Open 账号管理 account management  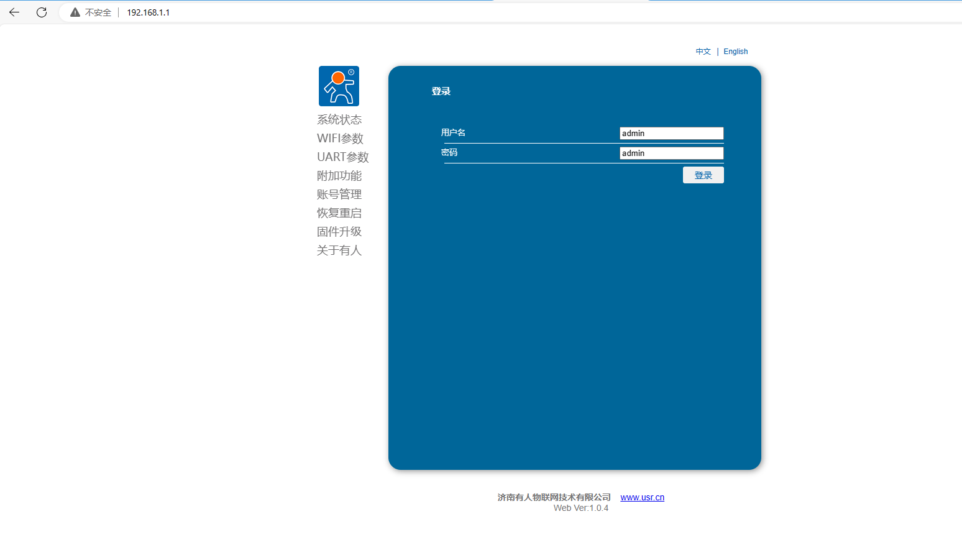pos(339,194)
